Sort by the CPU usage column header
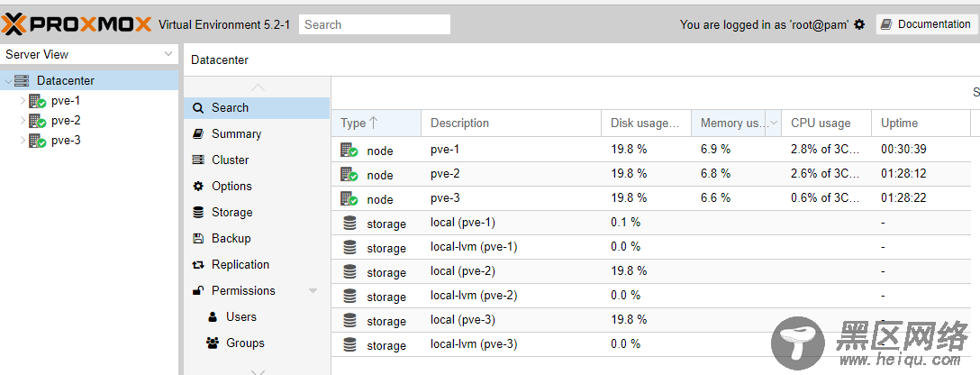980x375 pixels. (x=826, y=123)
